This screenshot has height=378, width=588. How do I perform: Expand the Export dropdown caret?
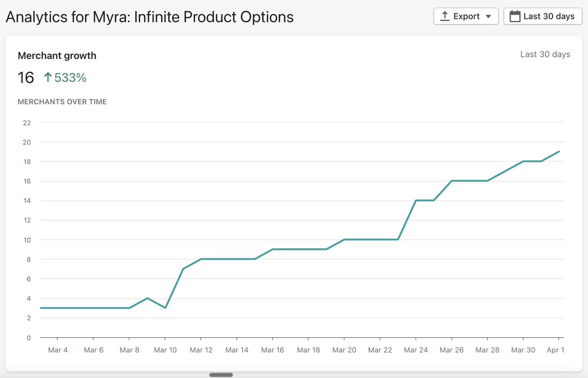point(488,17)
